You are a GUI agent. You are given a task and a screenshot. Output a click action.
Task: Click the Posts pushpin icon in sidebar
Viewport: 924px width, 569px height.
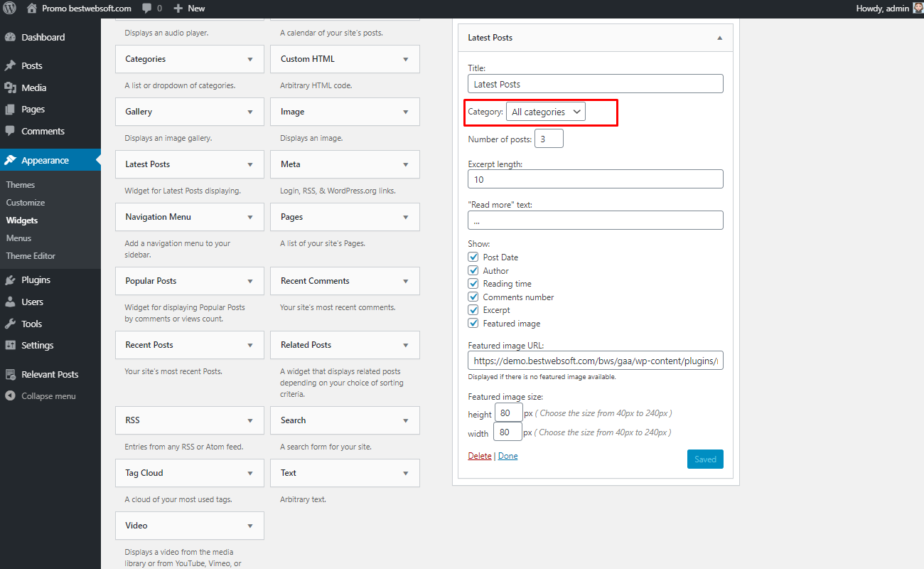[10, 65]
